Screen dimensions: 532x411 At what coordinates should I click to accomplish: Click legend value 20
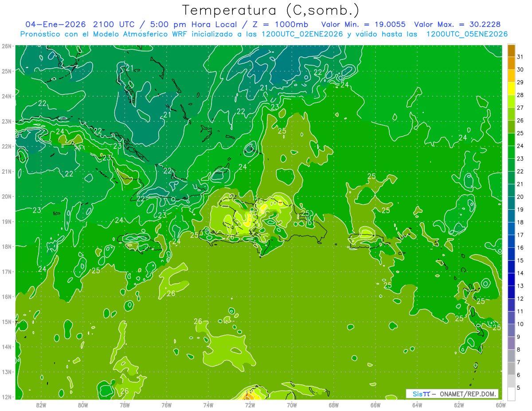click(x=520, y=196)
